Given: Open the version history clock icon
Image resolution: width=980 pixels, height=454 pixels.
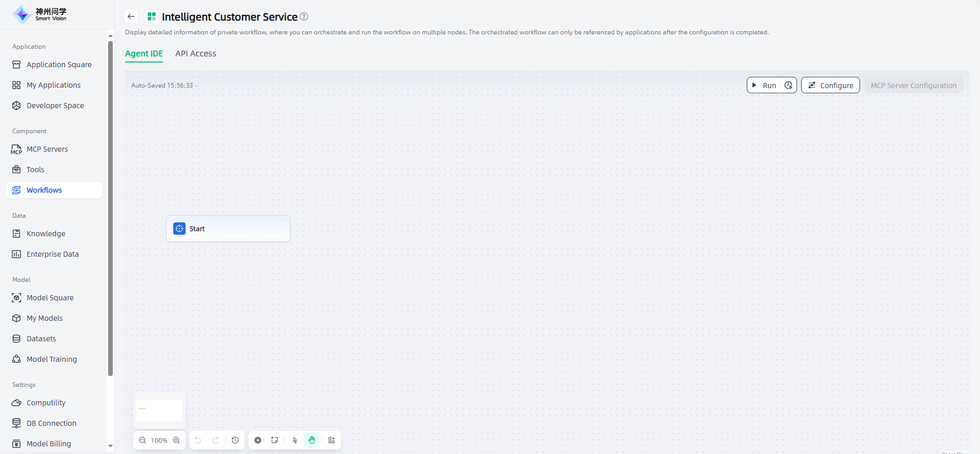Looking at the screenshot, I should [235, 440].
